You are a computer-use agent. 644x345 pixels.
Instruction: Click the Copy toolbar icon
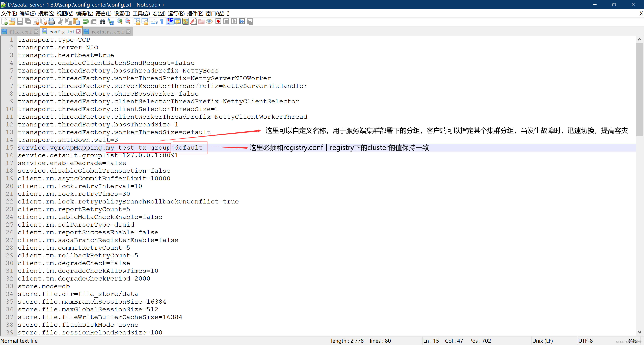68,22
